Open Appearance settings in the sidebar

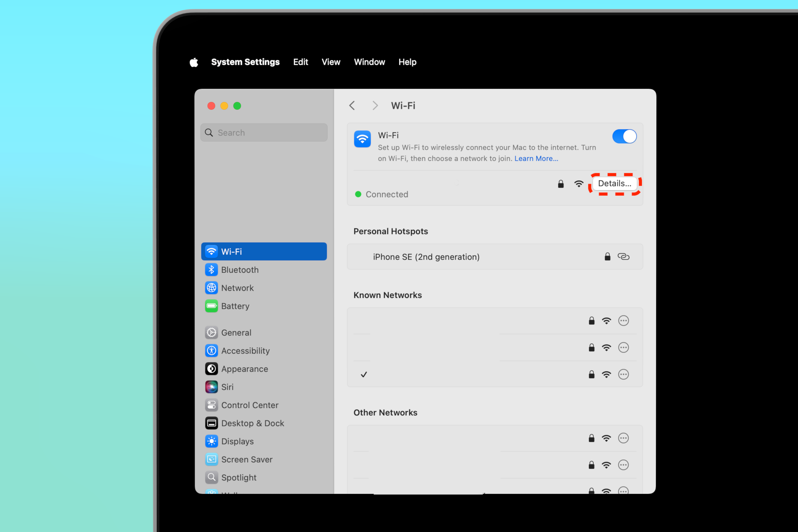[264, 369]
